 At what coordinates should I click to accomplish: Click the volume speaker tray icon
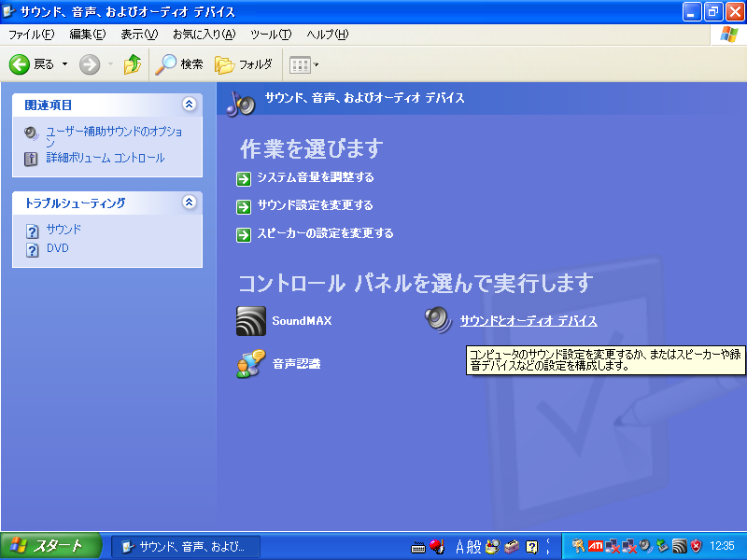645,546
